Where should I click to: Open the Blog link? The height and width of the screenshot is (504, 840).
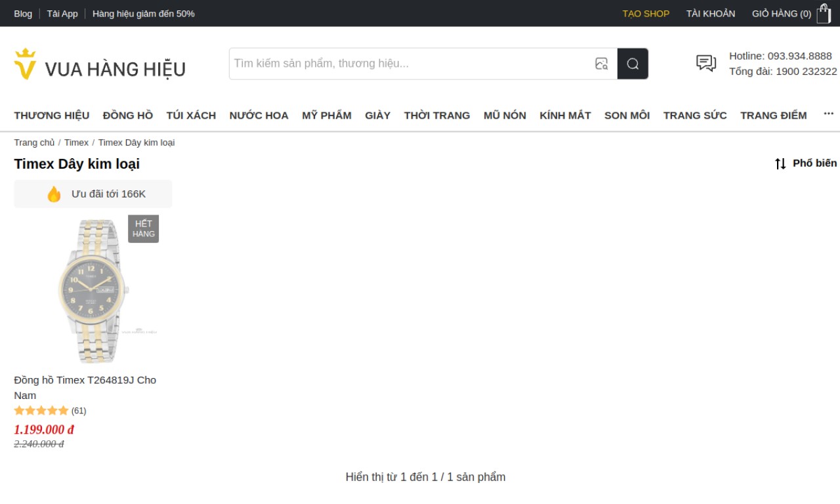23,13
